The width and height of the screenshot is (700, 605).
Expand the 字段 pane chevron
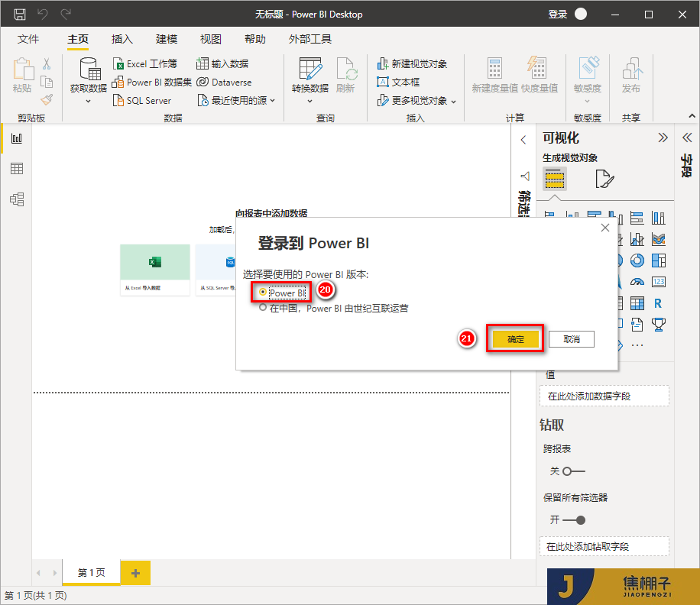tap(687, 137)
